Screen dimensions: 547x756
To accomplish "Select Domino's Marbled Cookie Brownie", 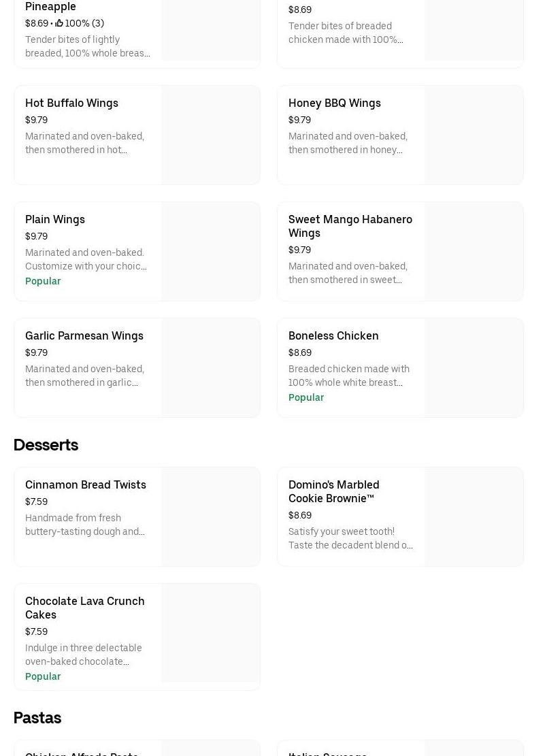I will pos(333,491).
